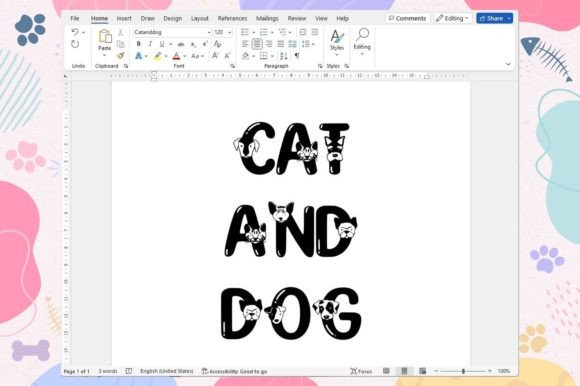
Task: Click Increase Font Size icon
Action: (x=215, y=56)
